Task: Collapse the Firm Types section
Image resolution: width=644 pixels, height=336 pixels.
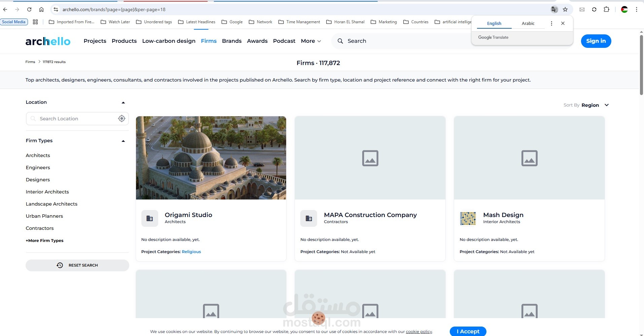Action: (x=123, y=141)
